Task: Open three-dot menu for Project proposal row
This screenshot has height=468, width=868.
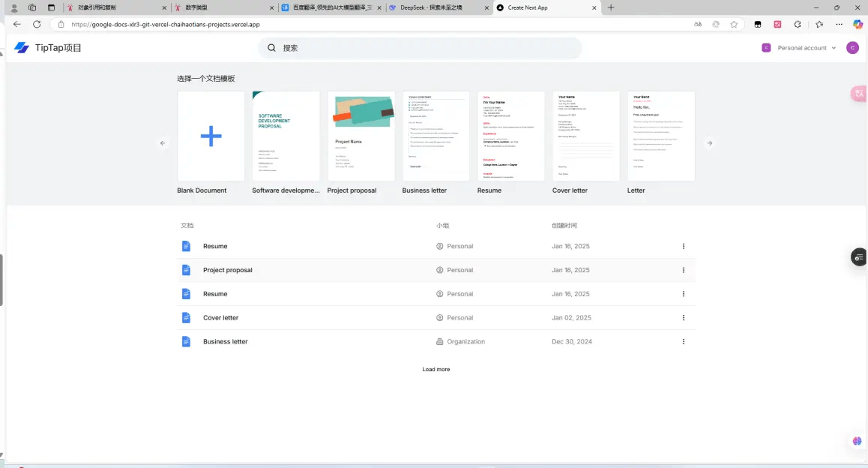Action: 683,270
